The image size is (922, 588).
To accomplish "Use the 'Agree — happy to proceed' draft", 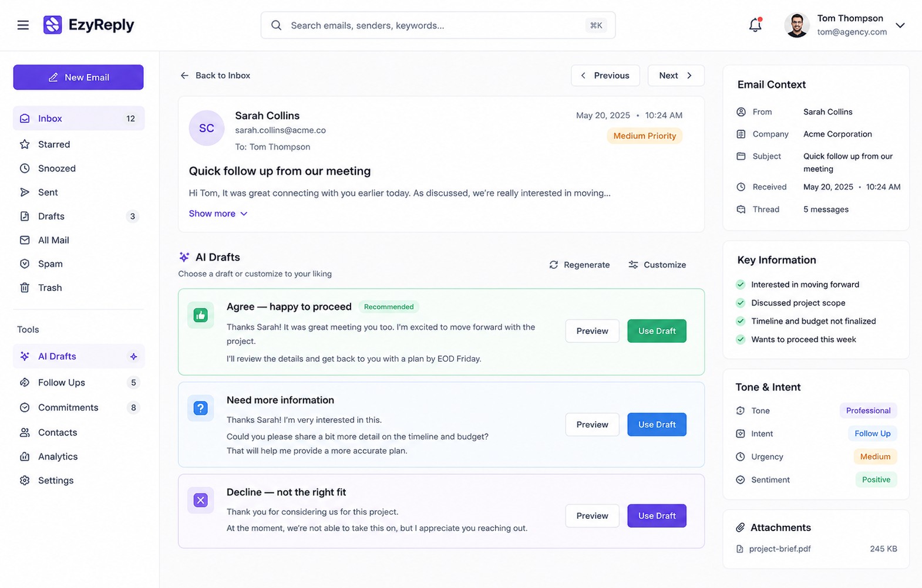I will [657, 331].
